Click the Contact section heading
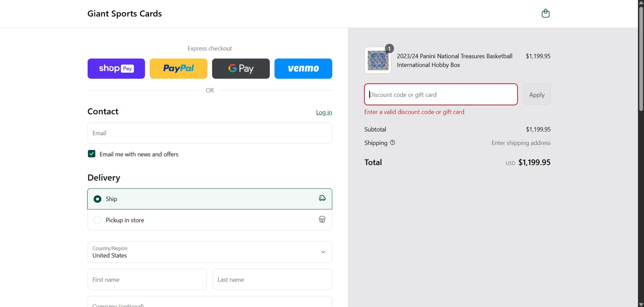 (x=103, y=111)
